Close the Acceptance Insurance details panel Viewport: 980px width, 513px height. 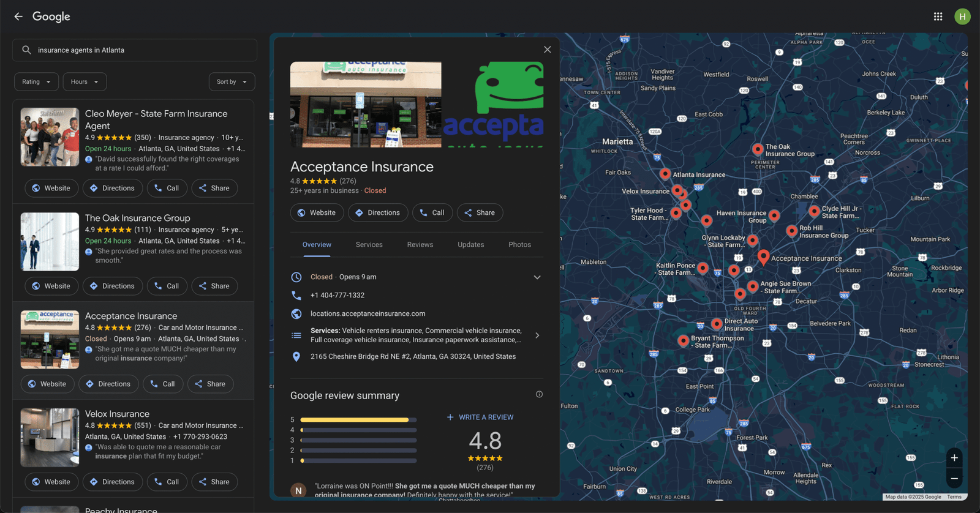tap(548, 50)
